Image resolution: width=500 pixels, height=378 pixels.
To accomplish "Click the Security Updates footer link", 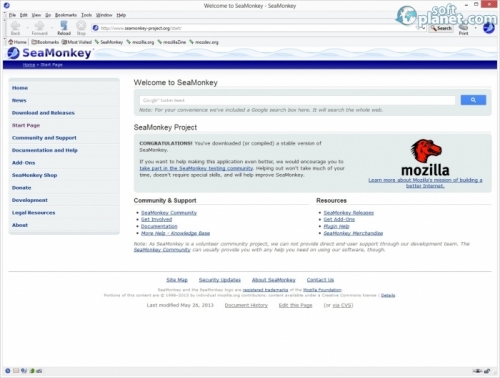I will pos(220,280).
